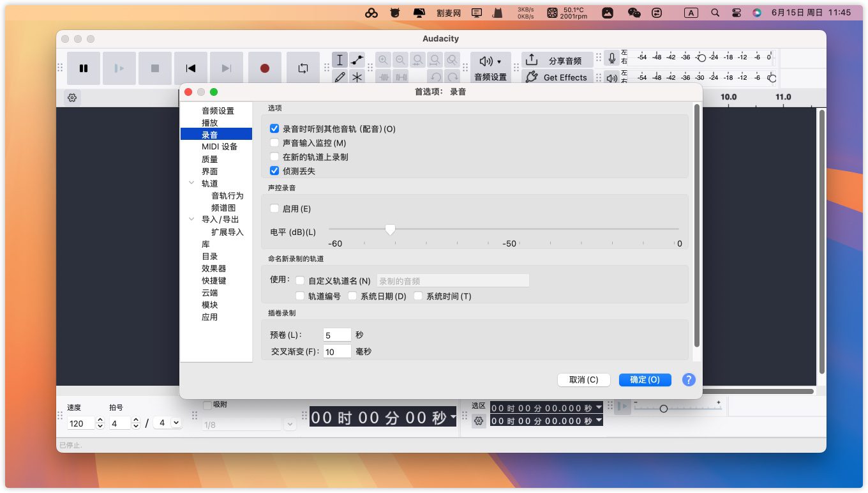Screen dimensions: 868x493
Task: Click the Get Effects plug icon
Action: (x=532, y=77)
